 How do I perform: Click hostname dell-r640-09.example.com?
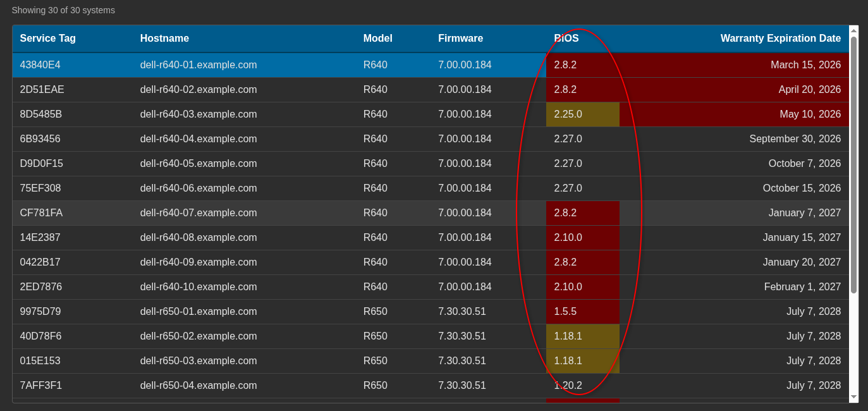click(199, 262)
